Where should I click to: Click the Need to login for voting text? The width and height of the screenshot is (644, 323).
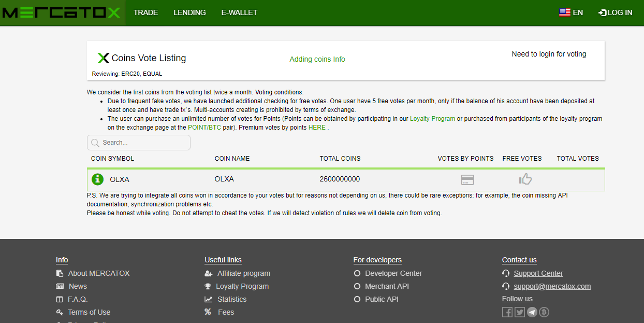click(x=549, y=54)
